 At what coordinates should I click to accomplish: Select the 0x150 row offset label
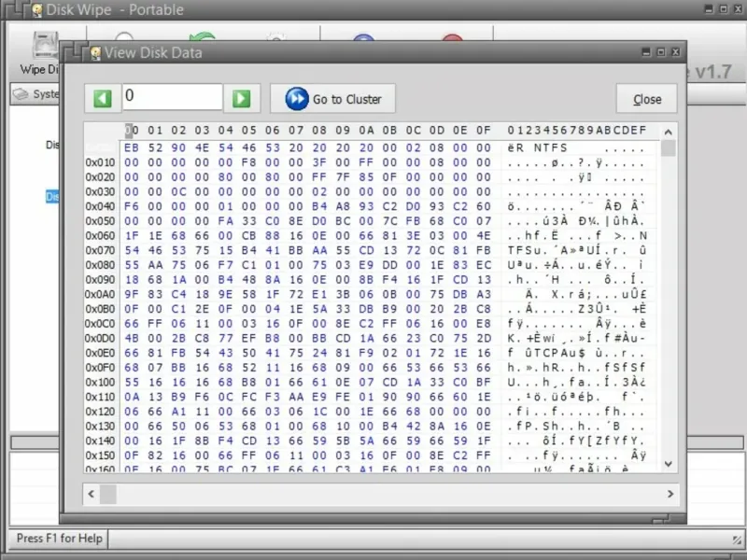pos(100,456)
